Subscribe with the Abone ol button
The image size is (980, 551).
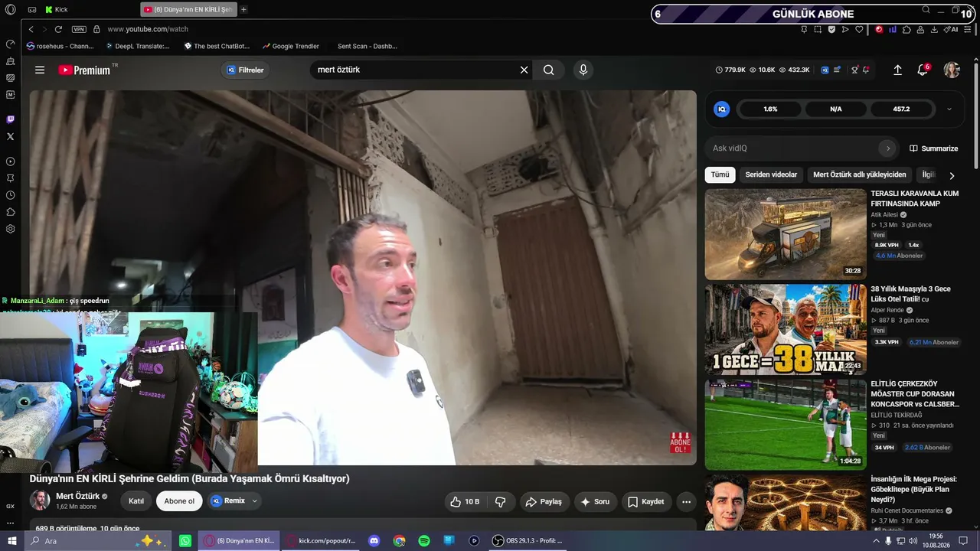(x=179, y=501)
